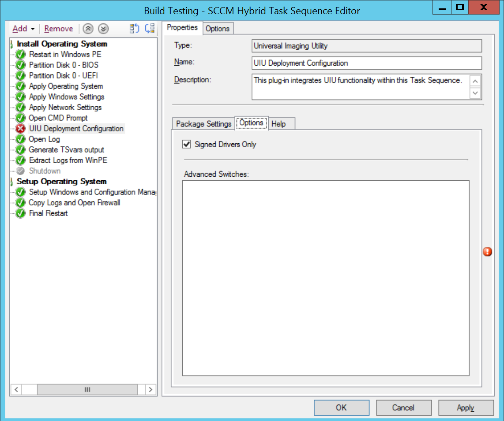Click green check icon beside Generate TSvars output
Screen dimensions: 504x421
(x=21, y=149)
